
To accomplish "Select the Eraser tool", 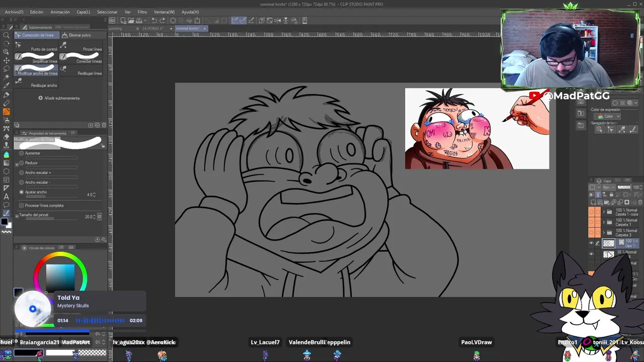I will tap(7, 137).
